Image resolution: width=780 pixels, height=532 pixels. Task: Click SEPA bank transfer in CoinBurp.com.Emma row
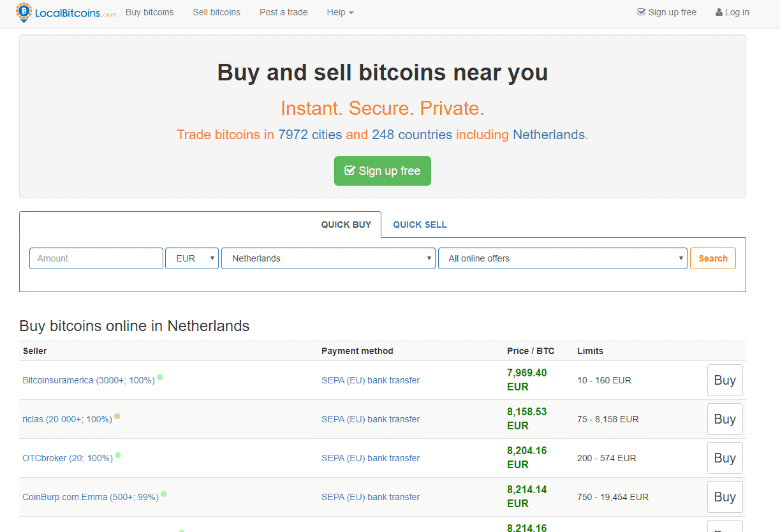pos(371,497)
